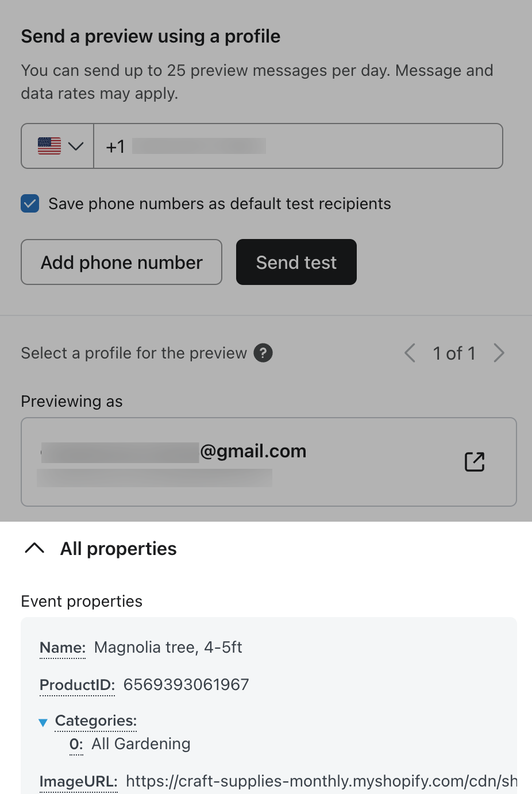The image size is (532, 794).
Task: Click the US flag icon
Action: (x=49, y=146)
